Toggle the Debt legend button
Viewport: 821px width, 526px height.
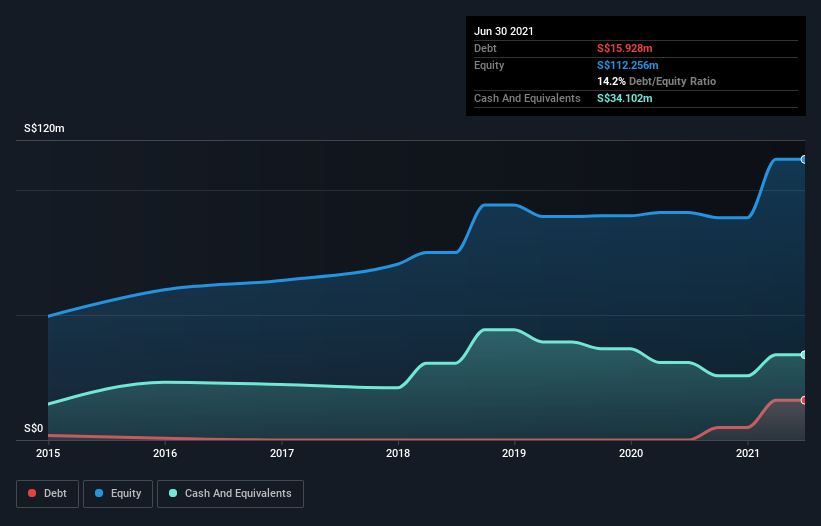pyautogui.click(x=48, y=494)
